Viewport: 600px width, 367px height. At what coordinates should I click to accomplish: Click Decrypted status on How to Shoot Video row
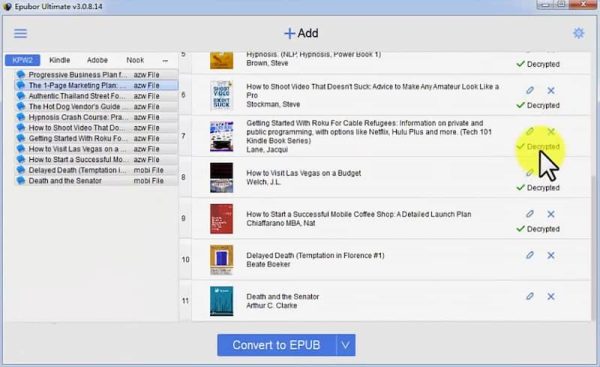click(x=538, y=105)
